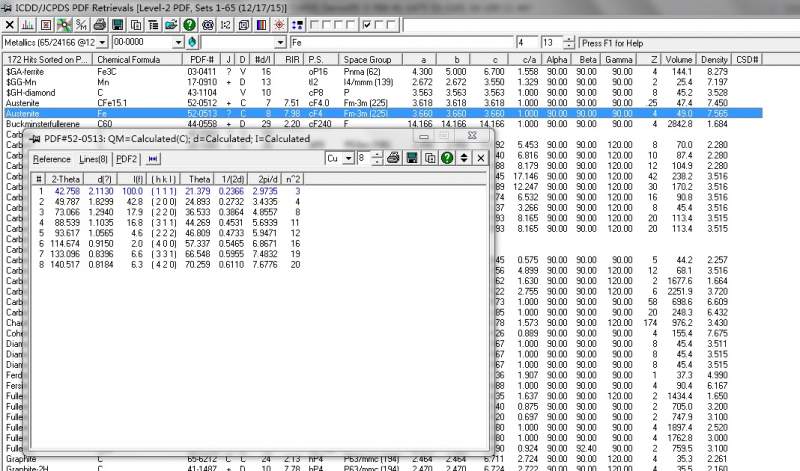Click the printer icon in PDF card window

click(393, 158)
